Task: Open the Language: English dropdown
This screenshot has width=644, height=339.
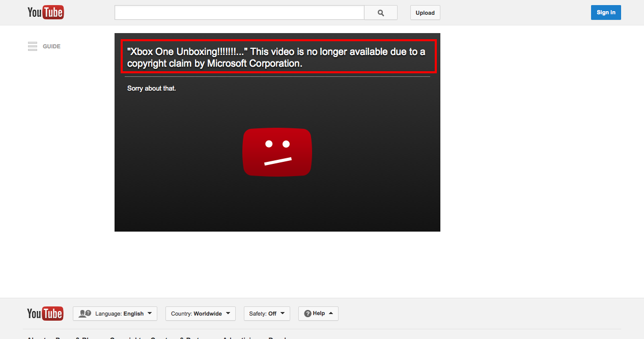Action: [115, 314]
